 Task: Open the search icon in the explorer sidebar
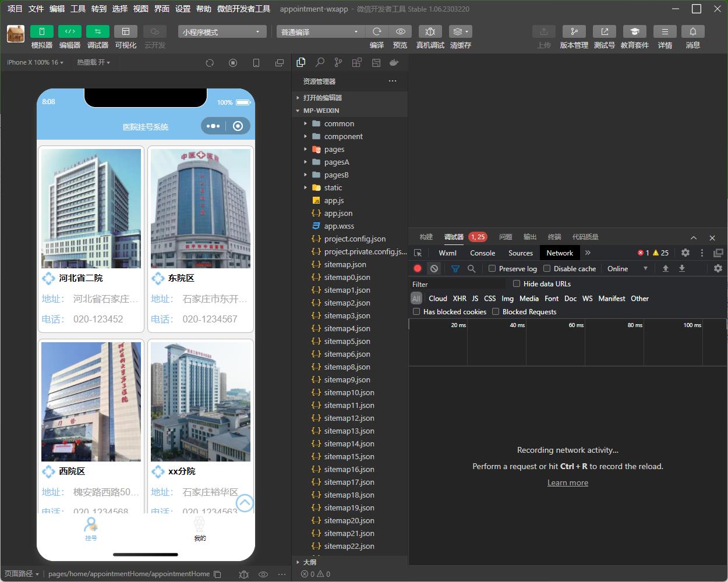click(320, 62)
